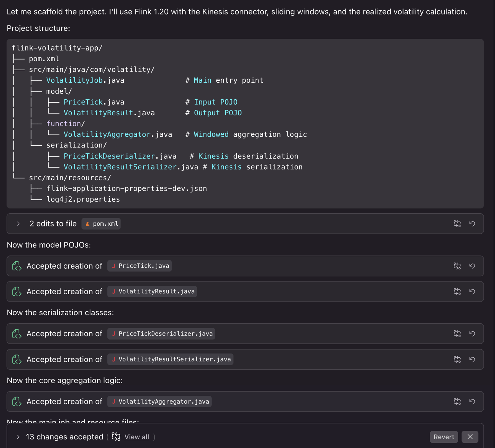Undo creation of VolatilityAggregator.java
Viewport: 495px width, 448px height.
[x=472, y=402]
